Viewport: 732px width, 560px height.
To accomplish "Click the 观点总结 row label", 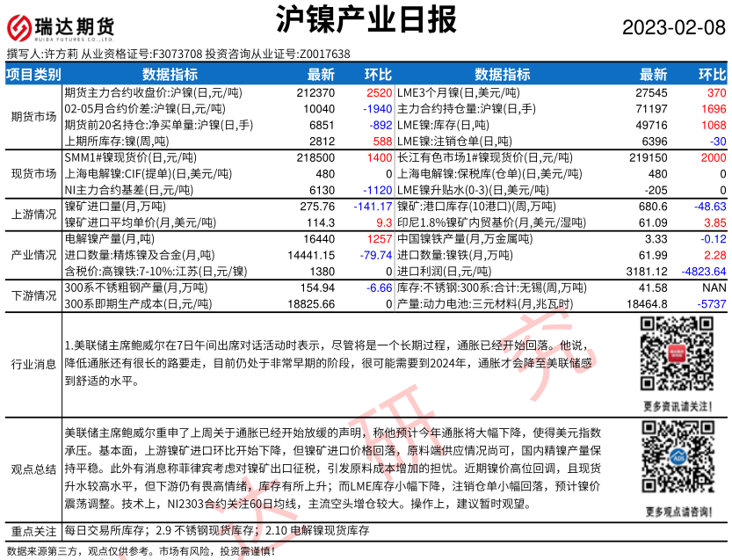I will (x=33, y=469).
